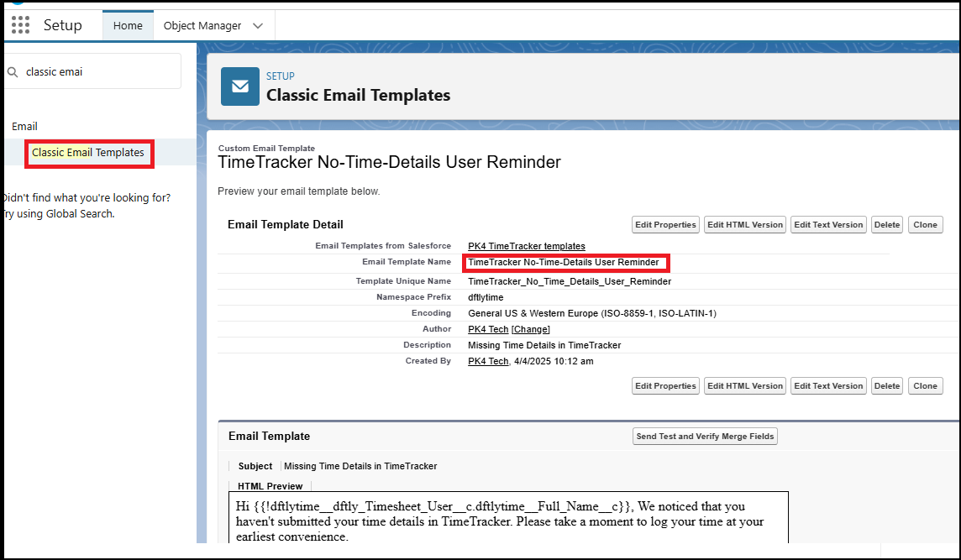Expand the Object Manager dropdown chevron
Screen dimensions: 961x560
pyautogui.click(x=258, y=26)
